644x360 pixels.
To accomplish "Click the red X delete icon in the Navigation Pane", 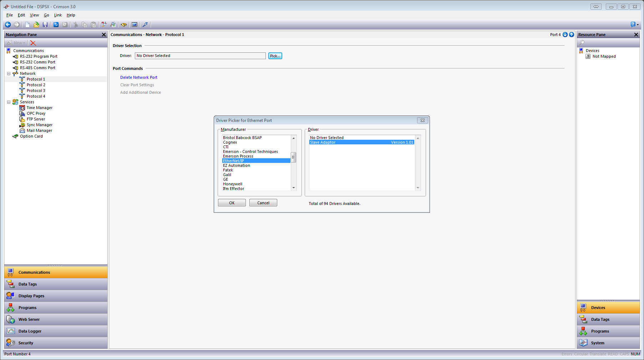I will click(33, 43).
